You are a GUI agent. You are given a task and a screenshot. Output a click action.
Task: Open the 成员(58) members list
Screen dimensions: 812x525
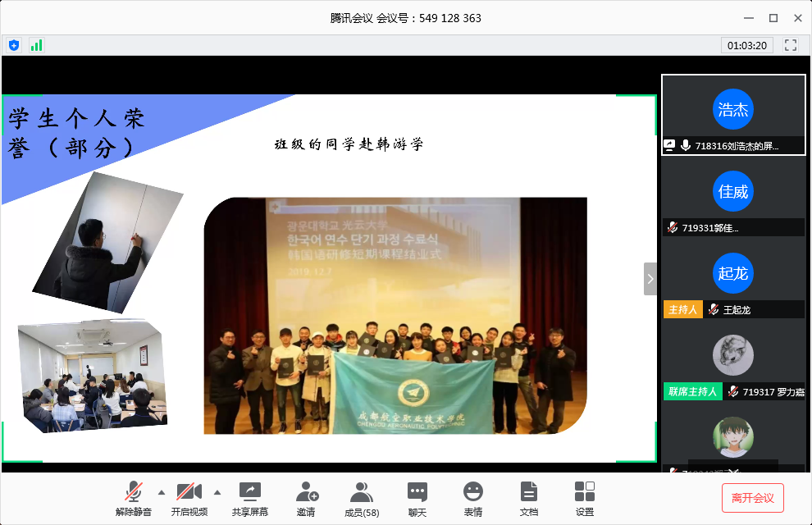(x=362, y=499)
